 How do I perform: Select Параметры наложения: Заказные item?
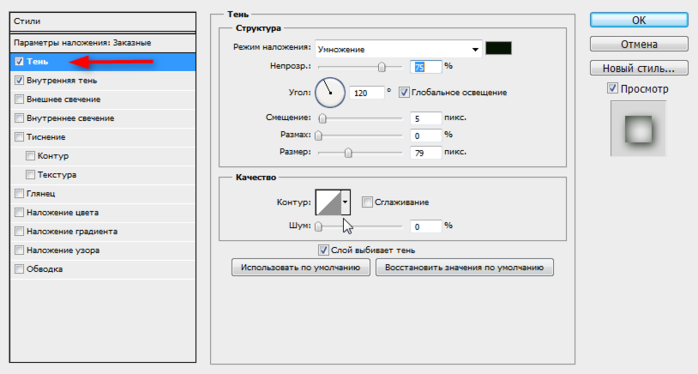click(x=103, y=43)
